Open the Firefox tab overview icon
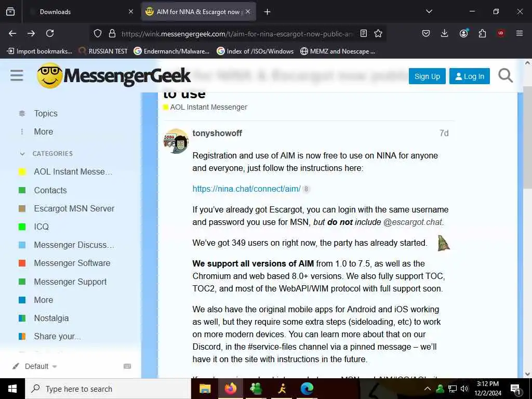532x399 pixels. [10, 11]
